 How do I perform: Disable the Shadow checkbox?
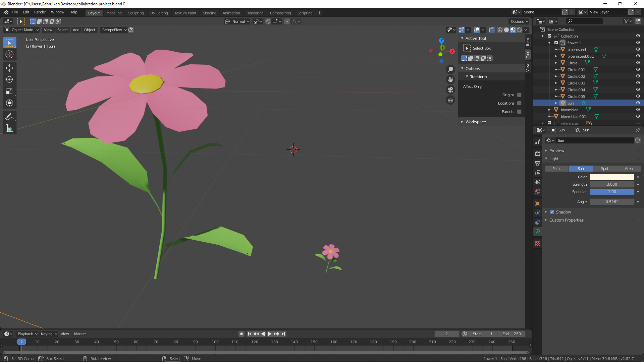[552, 212]
